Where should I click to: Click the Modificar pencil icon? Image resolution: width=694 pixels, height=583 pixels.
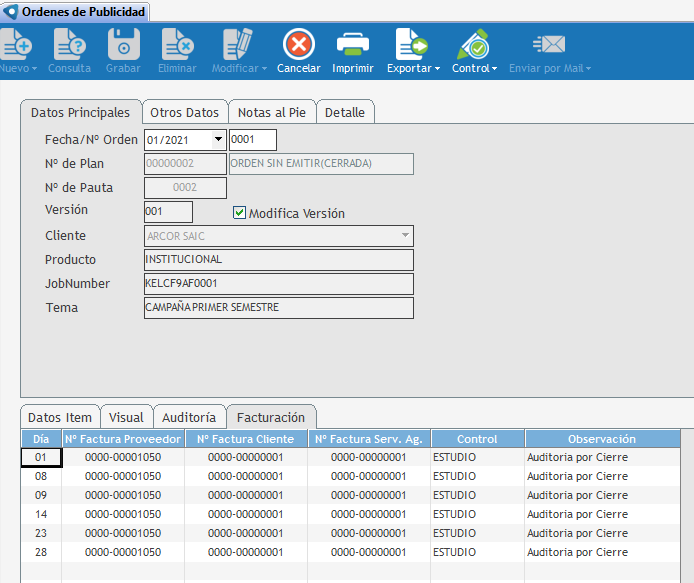pyautogui.click(x=237, y=45)
